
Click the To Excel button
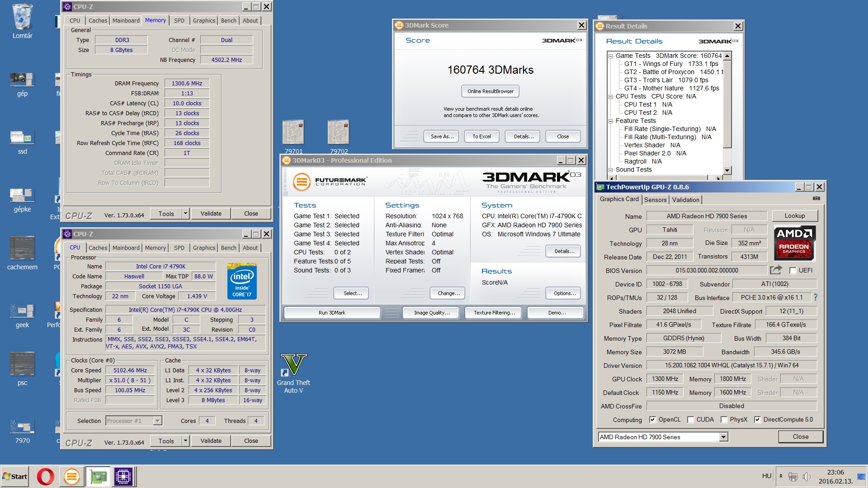[481, 136]
